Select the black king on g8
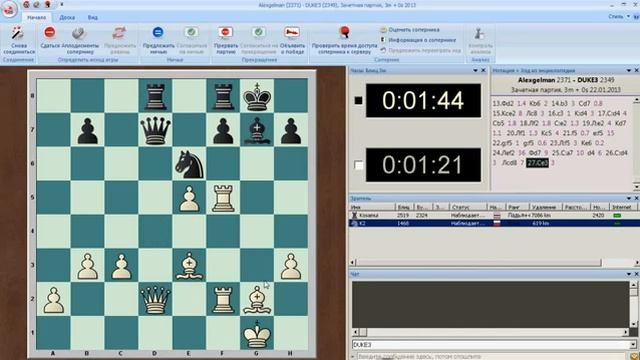The height and width of the screenshot is (360, 640). 257,96
